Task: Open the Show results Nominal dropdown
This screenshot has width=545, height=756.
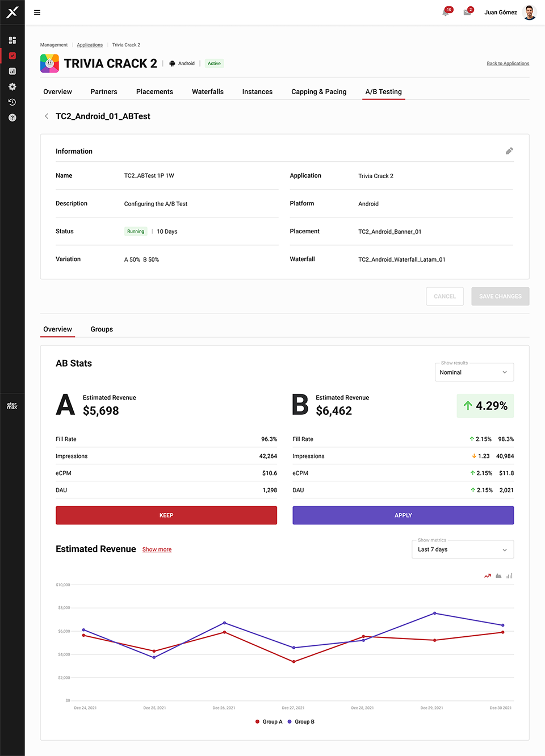Action: [474, 372]
